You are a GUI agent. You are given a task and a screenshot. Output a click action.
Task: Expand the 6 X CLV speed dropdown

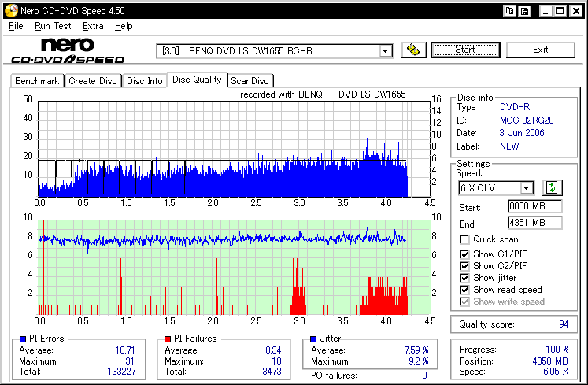527,187
